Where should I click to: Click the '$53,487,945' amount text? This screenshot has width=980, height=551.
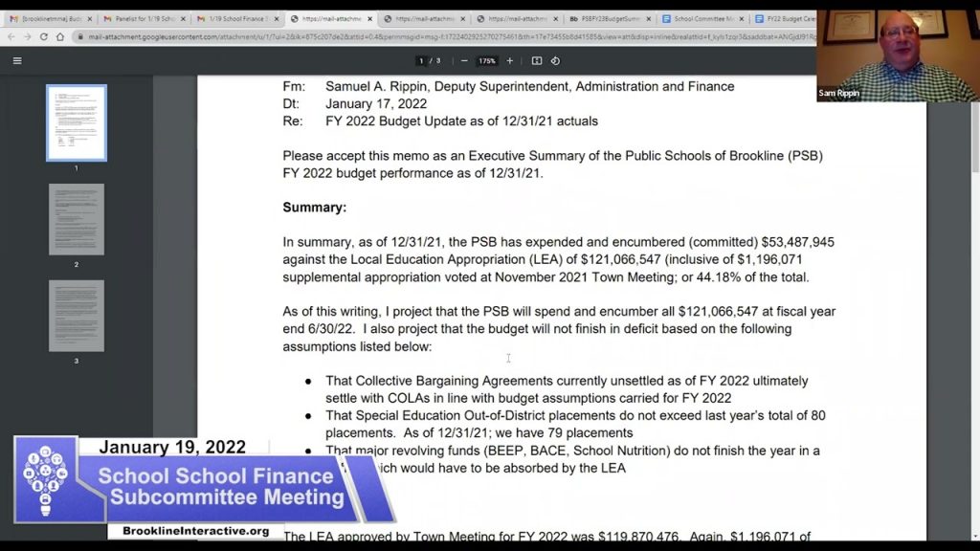(x=797, y=242)
